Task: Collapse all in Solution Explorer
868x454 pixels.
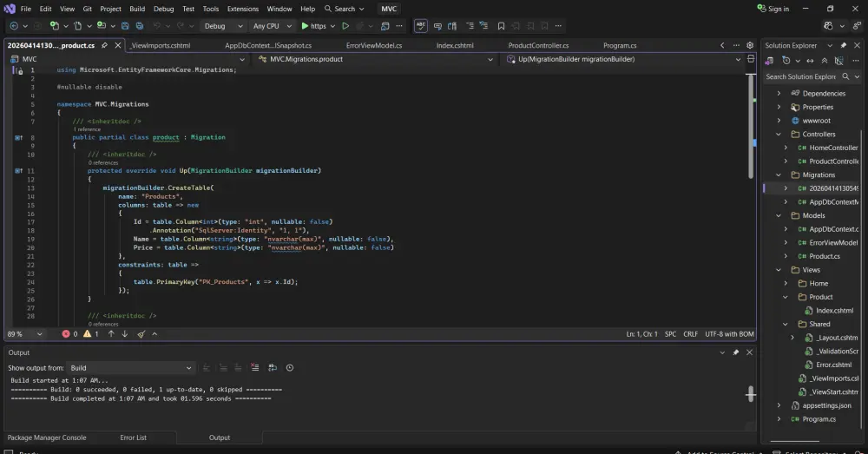Action: click(825, 61)
